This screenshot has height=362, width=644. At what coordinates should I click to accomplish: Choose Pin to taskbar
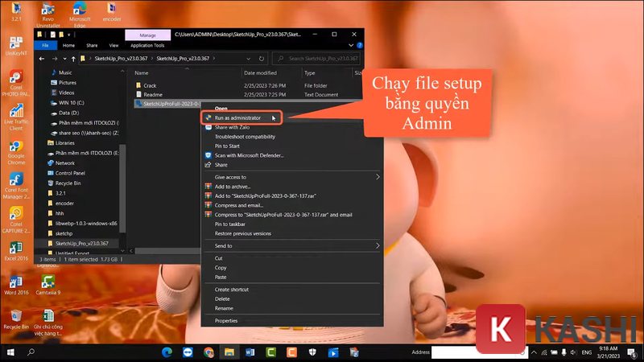230,224
